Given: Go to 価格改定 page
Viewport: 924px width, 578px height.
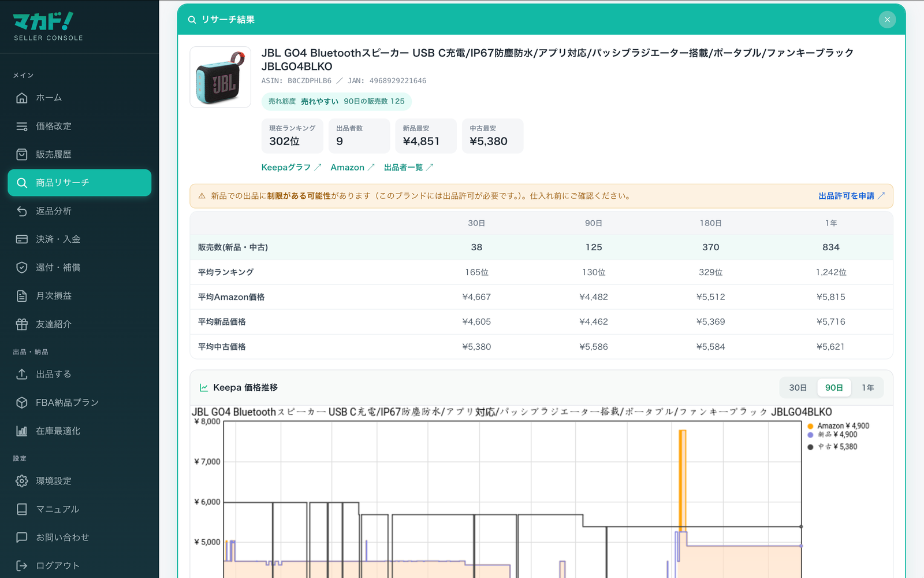Looking at the screenshot, I should [x=80, y=126].
